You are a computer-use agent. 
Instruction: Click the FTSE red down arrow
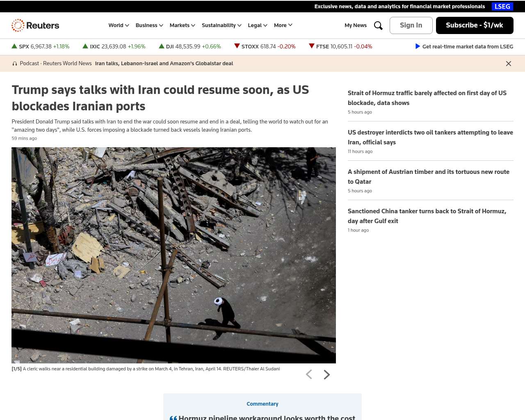312,46
